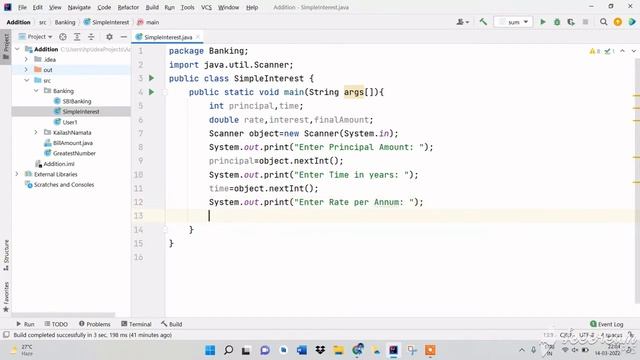
Task: Open Windows Start menu
Action: (210, 350)
